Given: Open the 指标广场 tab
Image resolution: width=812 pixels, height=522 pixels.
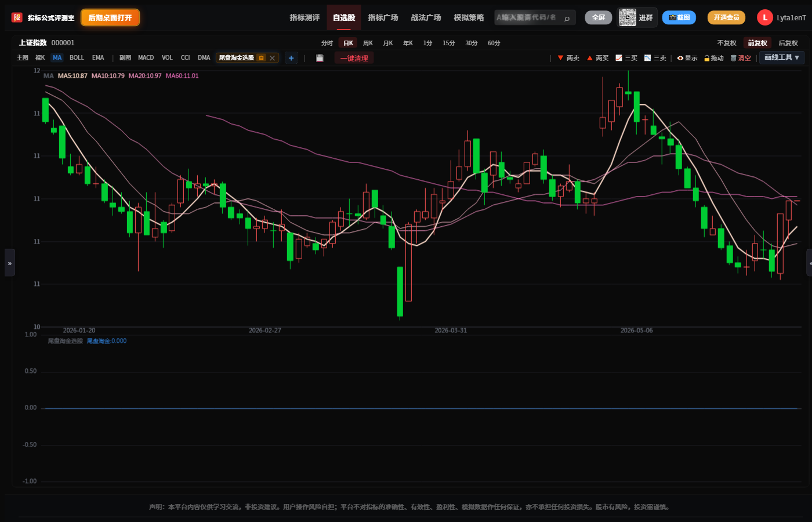Looking at the screenshot, I should point(383,17).
